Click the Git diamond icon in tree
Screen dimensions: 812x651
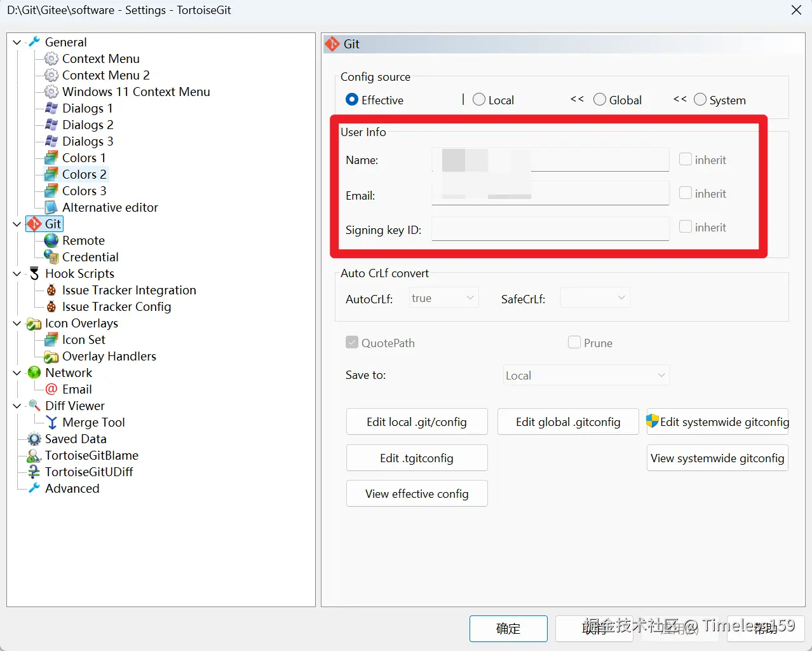coord(34,224)
